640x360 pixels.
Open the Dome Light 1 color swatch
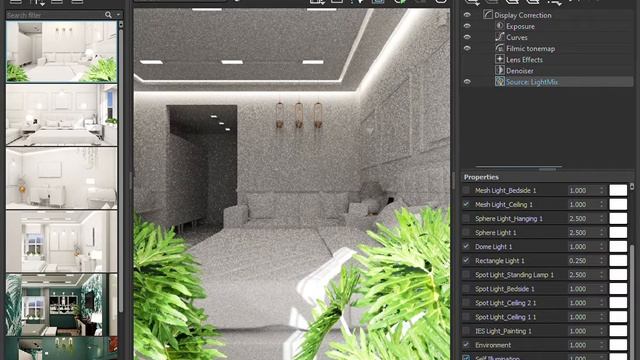[618, 247]
